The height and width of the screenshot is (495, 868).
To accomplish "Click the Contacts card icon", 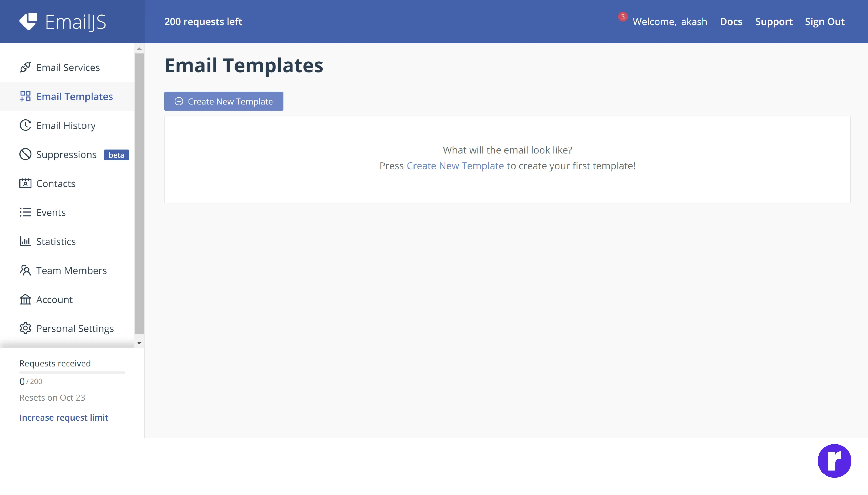I will pyautogui.click(x=25, y=183).
